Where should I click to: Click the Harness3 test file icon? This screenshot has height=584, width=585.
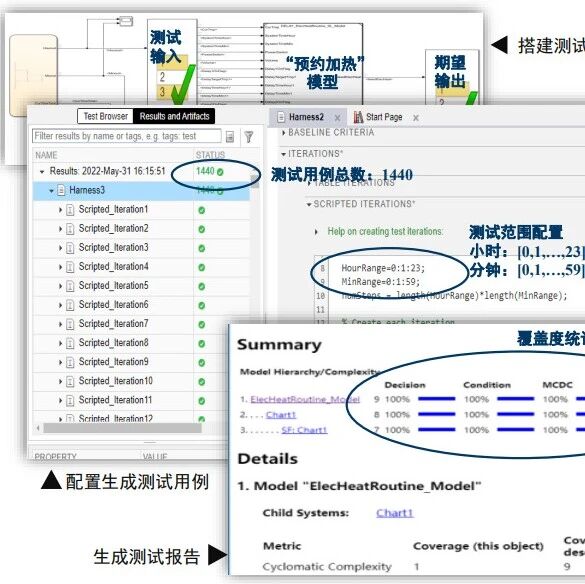pos(61,190)
